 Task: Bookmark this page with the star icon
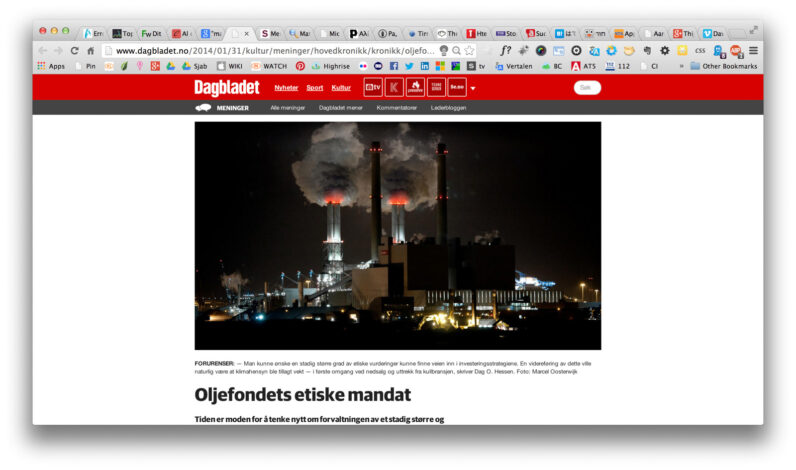(469, 50)
